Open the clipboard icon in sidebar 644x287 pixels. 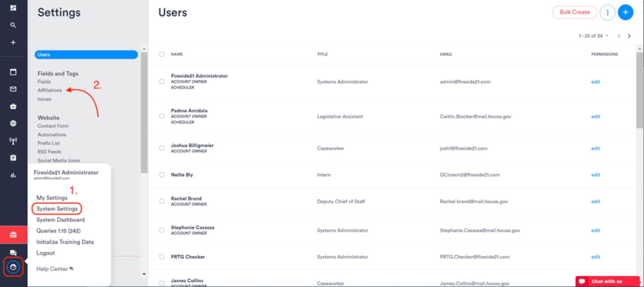point(13,158)
